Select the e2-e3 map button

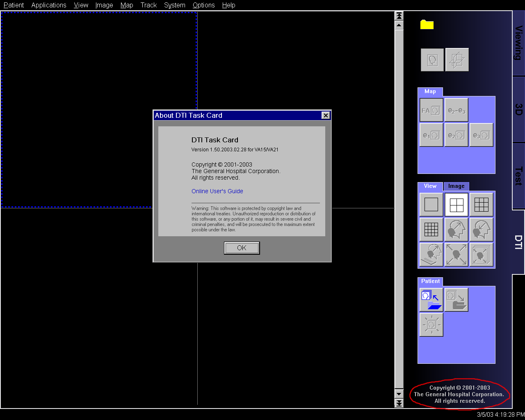click(456, 110)
